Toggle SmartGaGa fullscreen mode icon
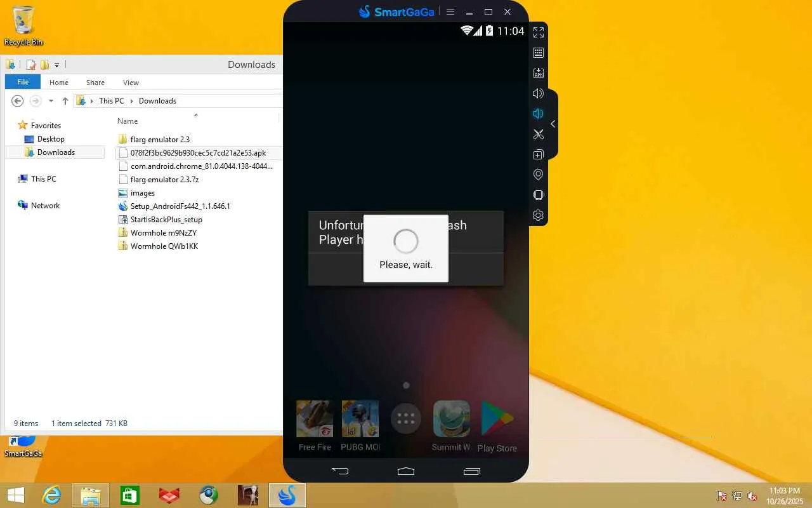812x508 pixels. click(538, 32)
